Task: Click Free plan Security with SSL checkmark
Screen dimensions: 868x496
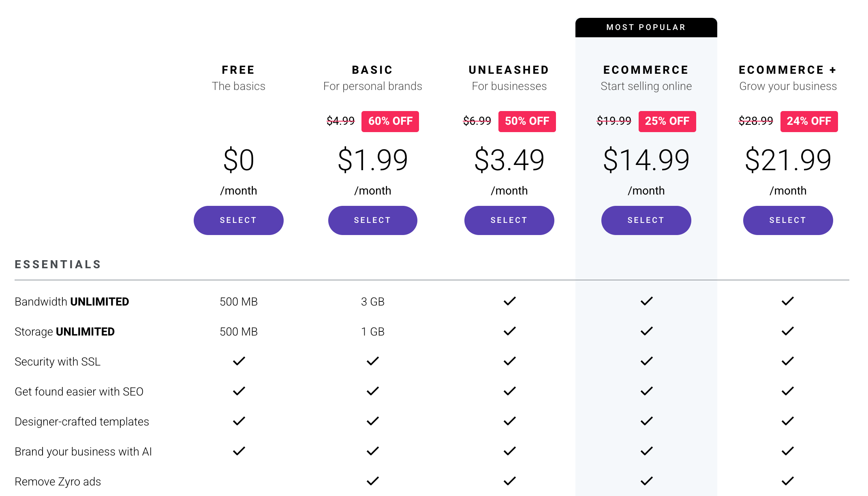Action: click(239, 361)
